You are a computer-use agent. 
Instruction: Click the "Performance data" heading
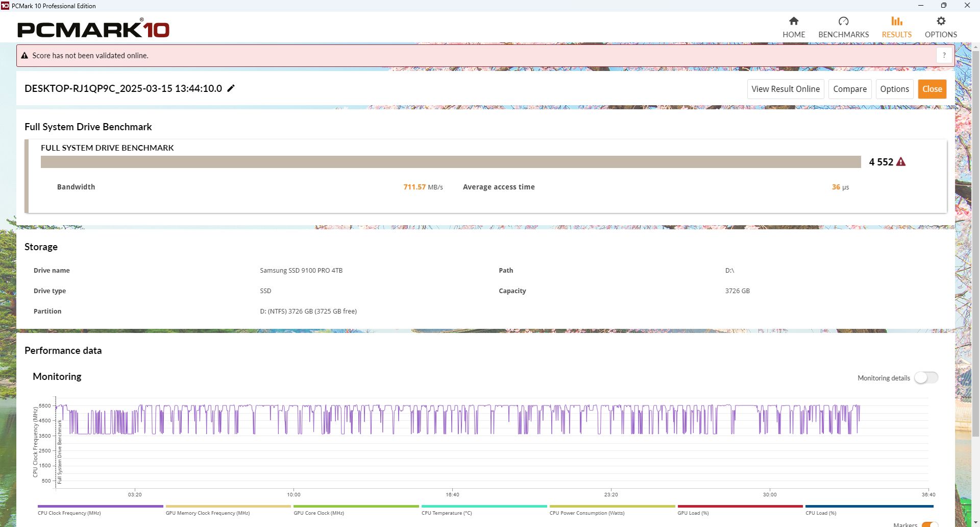[x=63, y=350]
